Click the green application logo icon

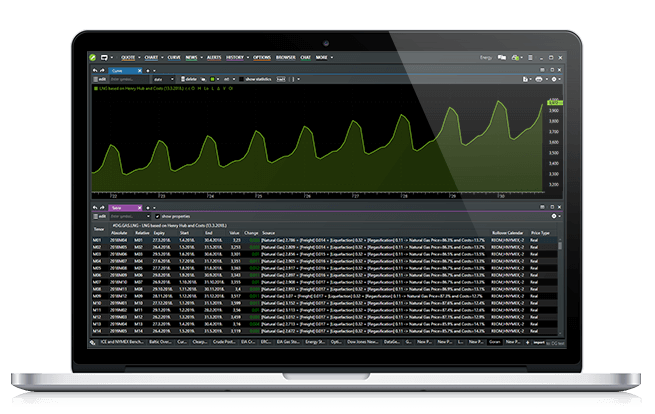pos(93,58)
